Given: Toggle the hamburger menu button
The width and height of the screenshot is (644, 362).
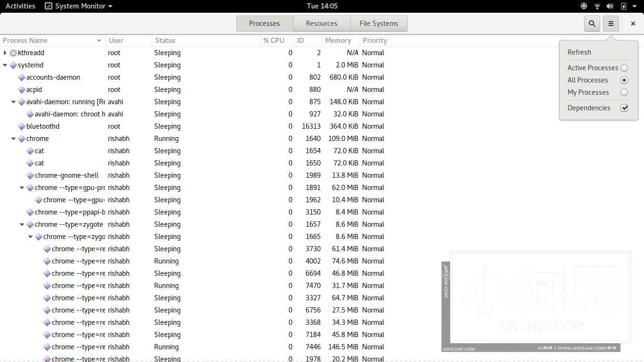Looking at the screenshot, I should (611, 23).
